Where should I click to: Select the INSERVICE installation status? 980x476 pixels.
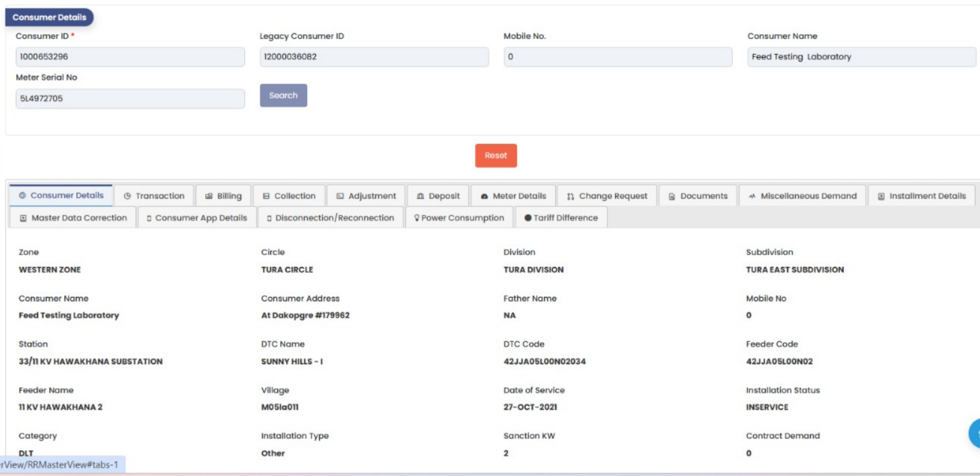click(767, 407)
